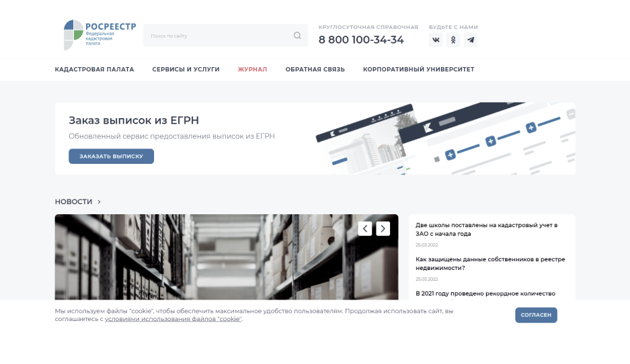630x364 pixels.
Task: Show next news slide arrow
Action: coord(383,229)
